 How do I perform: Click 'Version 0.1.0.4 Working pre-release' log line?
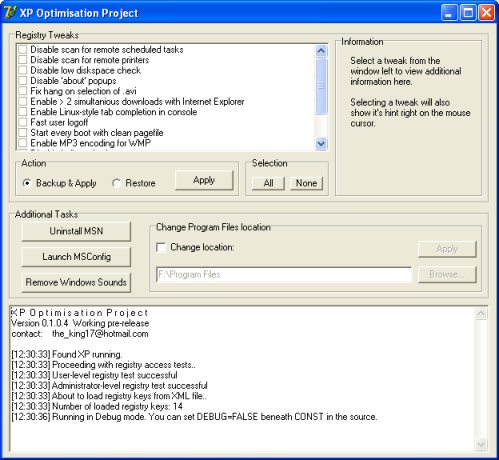[80, 323]
